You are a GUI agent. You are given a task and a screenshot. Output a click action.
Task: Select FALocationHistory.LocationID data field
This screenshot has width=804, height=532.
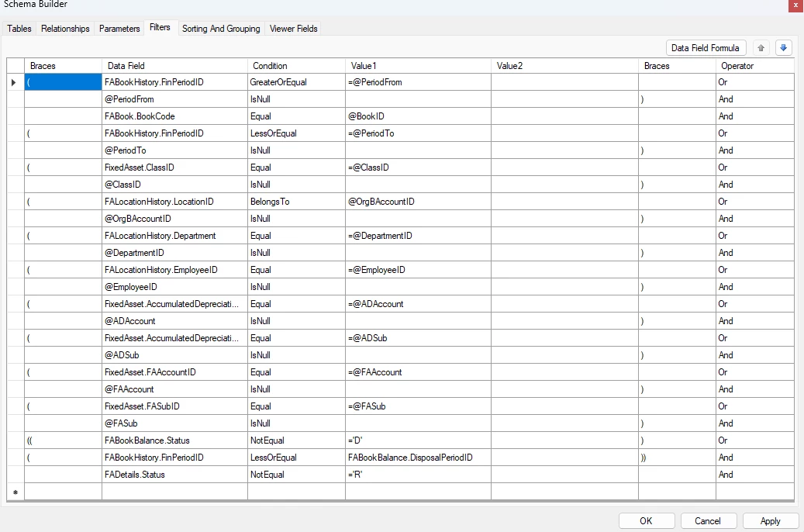click(174, 202)
